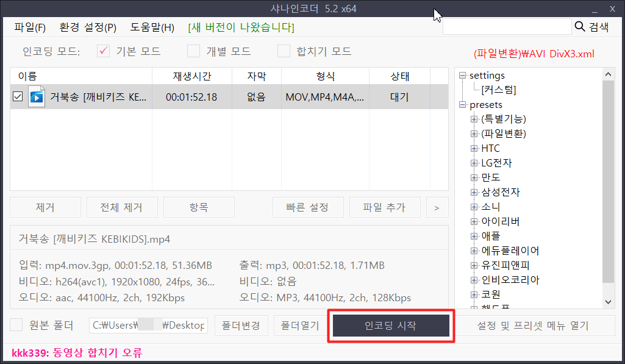The width and height of the screenshot is (625, 364).
Task: Click the 상태 column header
Action: point(399,76)
